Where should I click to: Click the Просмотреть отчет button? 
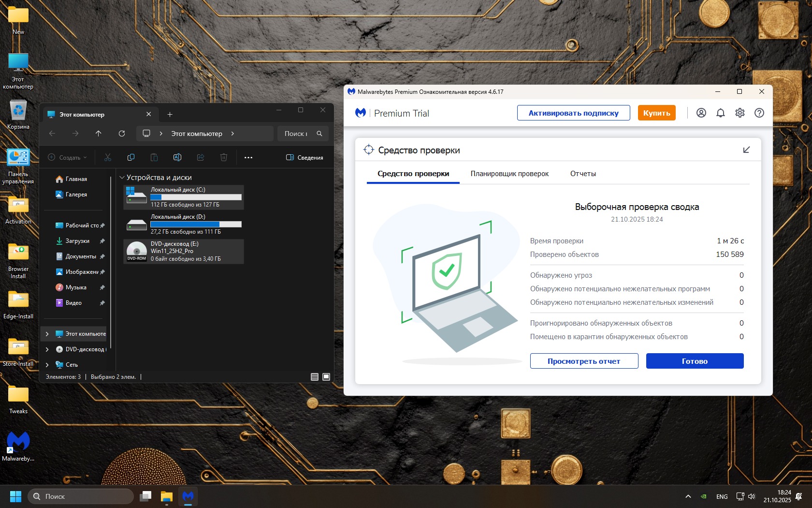coord(584,361)
